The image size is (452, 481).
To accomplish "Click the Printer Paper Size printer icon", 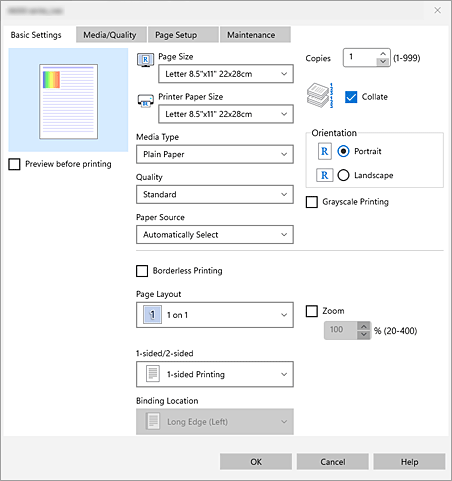I will click(145, 100).
